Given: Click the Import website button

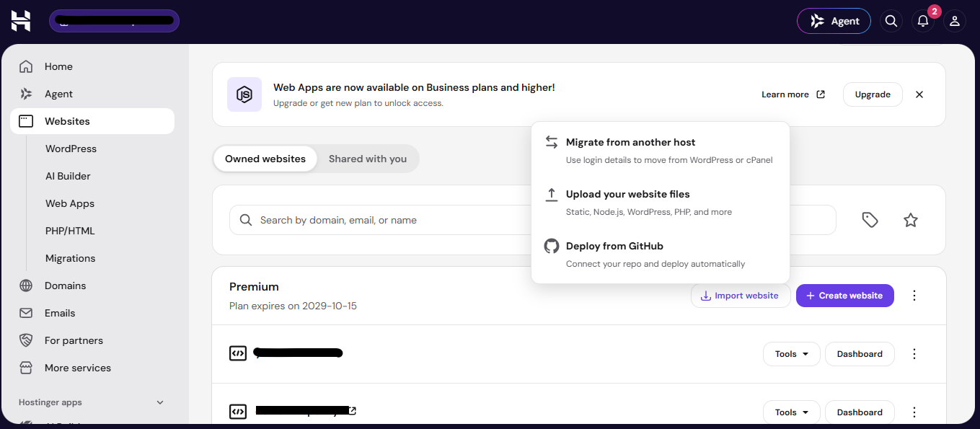Looking at the screenshot, I should (x=740, y=296).
